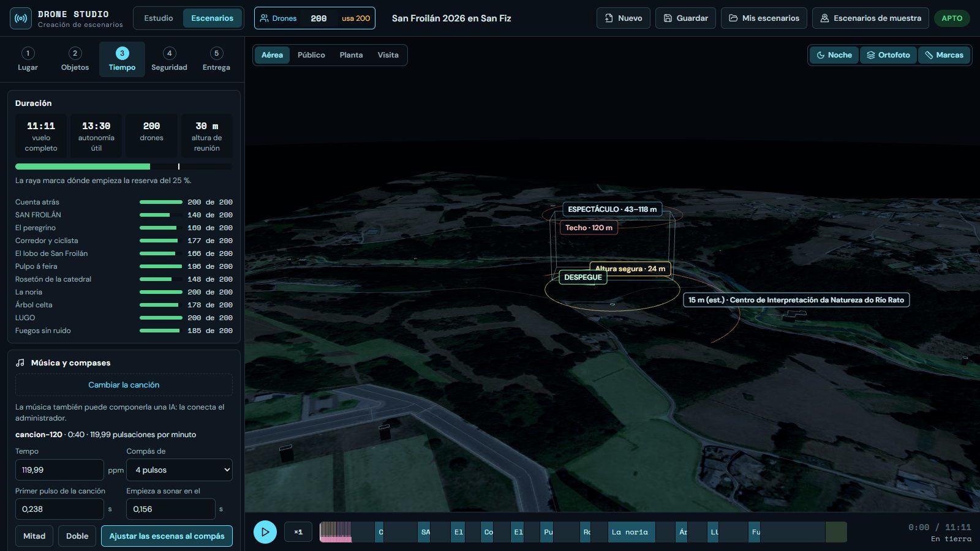Click the Drone Studio logo icon

(x=21, y=18)
